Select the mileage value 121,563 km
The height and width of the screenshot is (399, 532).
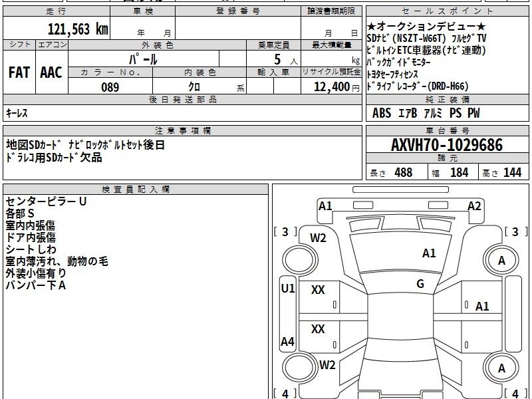[78, 29]
